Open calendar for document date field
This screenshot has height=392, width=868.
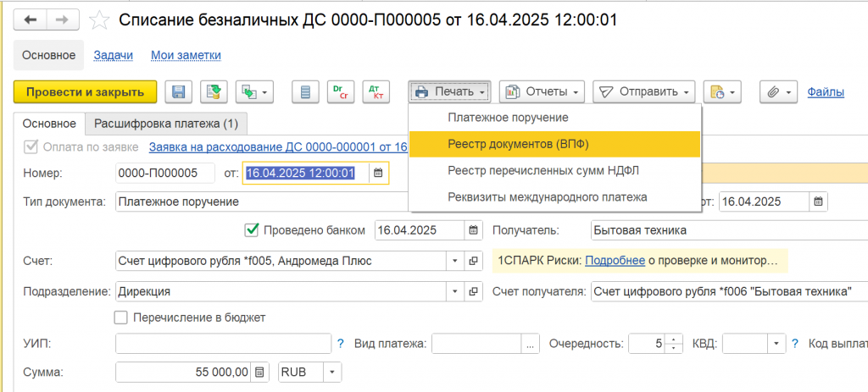(378, 173)
